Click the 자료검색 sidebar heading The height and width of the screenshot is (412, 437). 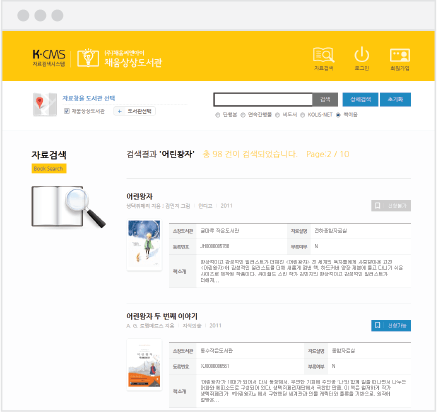(49, 155)
